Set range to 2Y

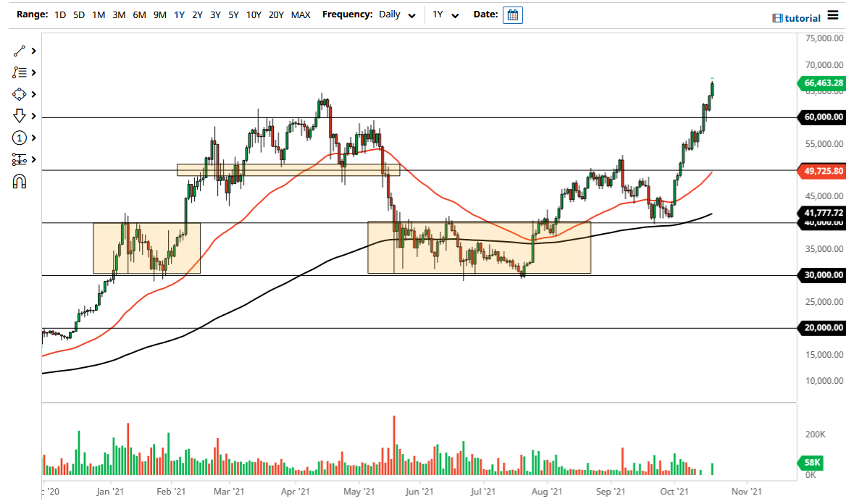[198, 15]
